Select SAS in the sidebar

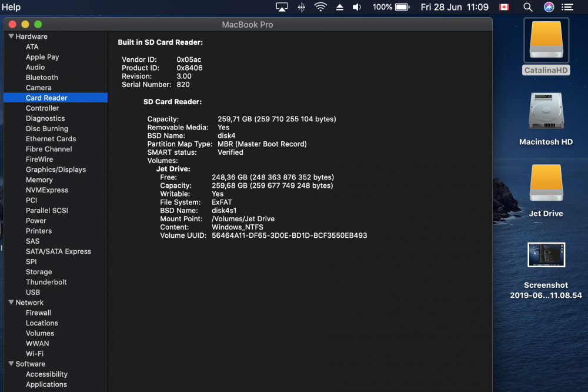[x=32, y=241]
